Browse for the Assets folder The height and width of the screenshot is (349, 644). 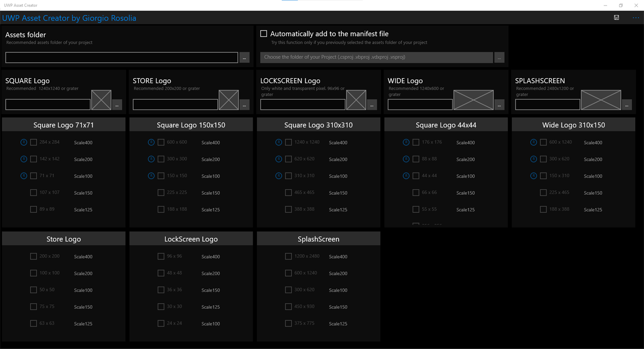coord(244,58)
